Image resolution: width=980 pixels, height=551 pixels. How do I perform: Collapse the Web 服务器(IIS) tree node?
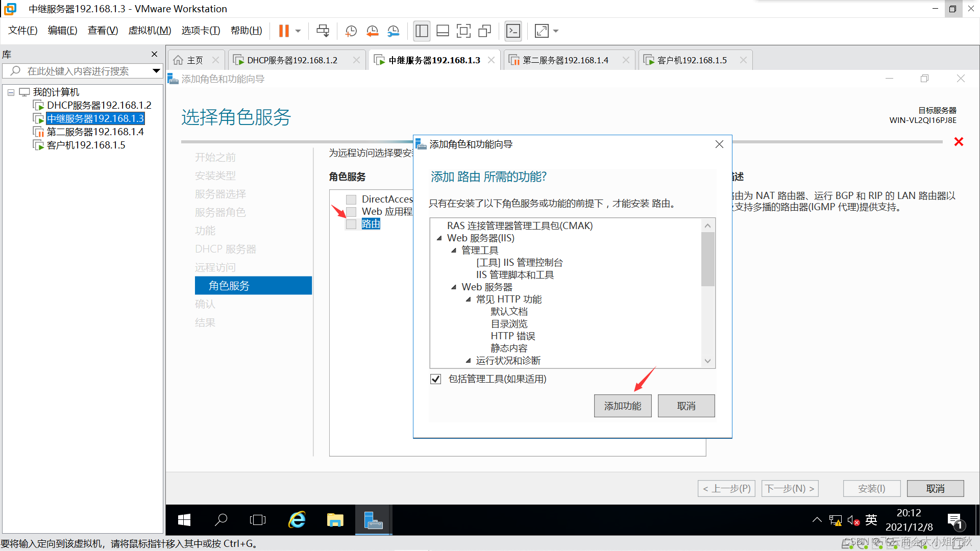439,238
